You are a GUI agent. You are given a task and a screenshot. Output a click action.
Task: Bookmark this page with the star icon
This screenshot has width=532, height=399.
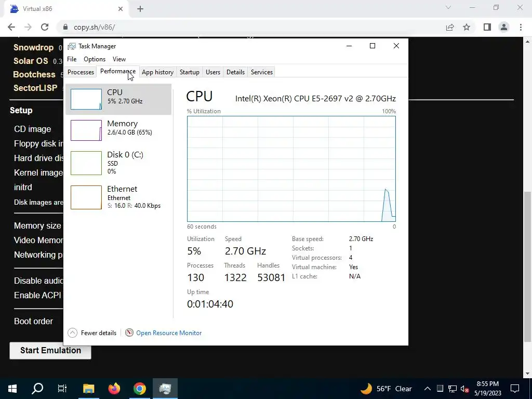pyautogui.click(x=467, y=27)
